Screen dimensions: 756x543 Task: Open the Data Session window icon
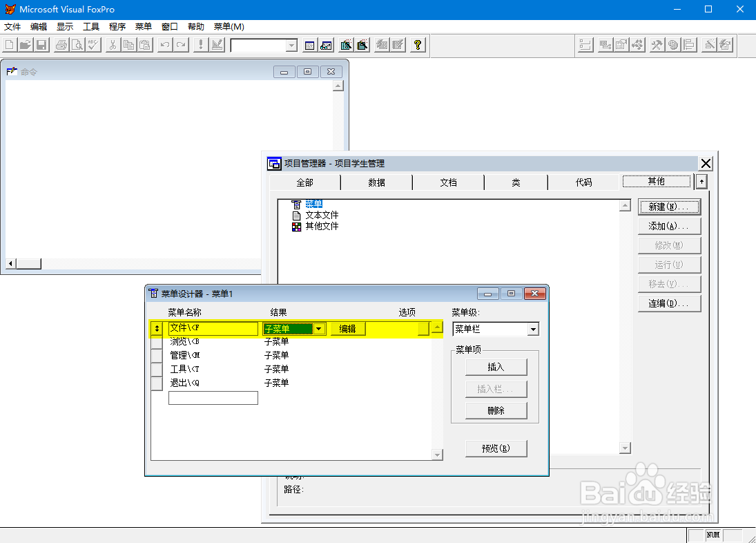[327, 46]
